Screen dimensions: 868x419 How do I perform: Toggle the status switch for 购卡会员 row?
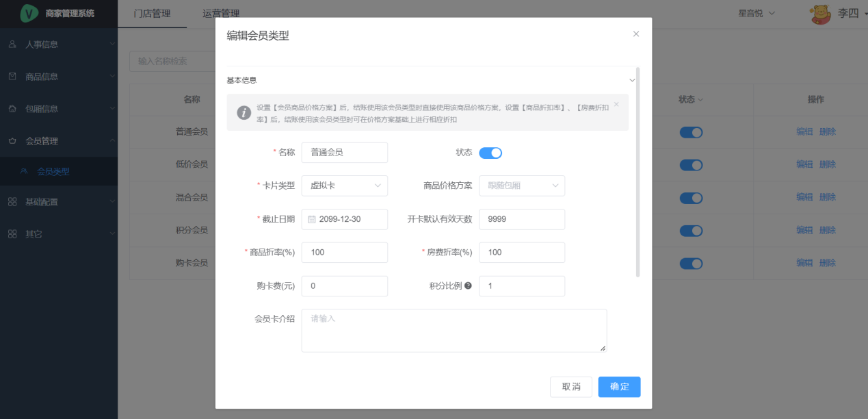[691, 264]
